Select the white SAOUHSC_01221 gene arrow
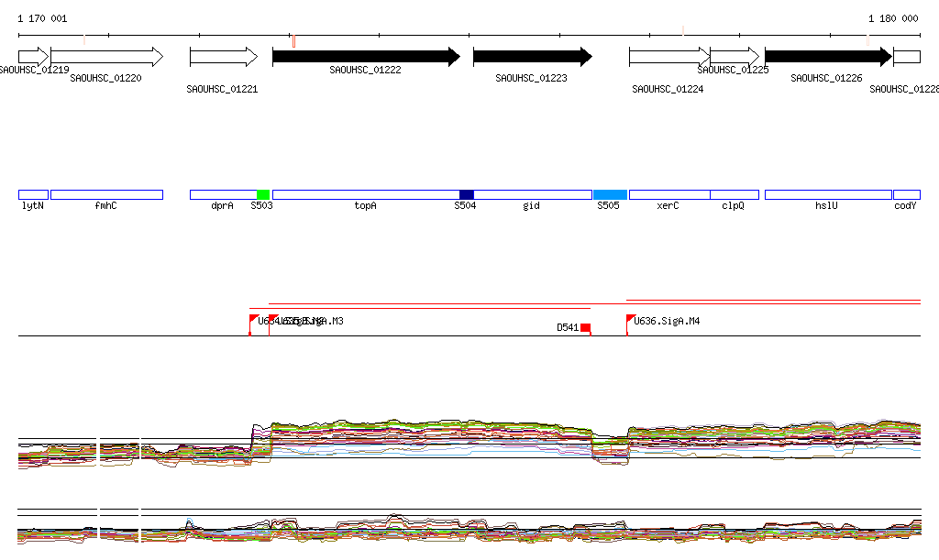This screenshot has width=939, height=560. point(223,57)
